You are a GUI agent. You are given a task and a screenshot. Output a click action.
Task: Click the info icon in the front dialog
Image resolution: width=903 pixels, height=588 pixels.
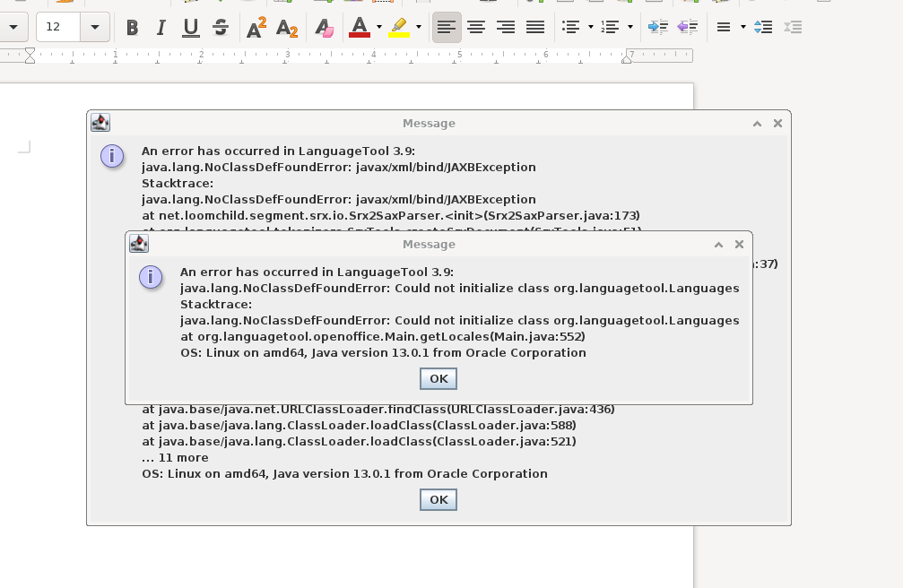(x=151, y=278)
